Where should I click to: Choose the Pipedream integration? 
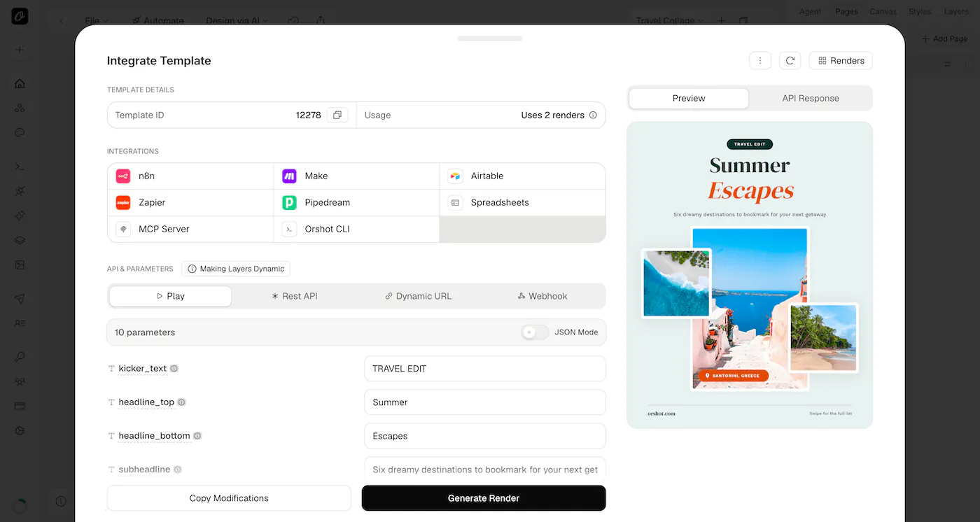tap(356, 202)
